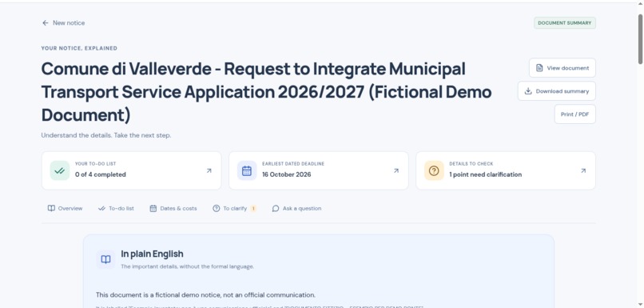
Task: Click the calendar icon in the deadline card
Action: (x=247, y=170)
